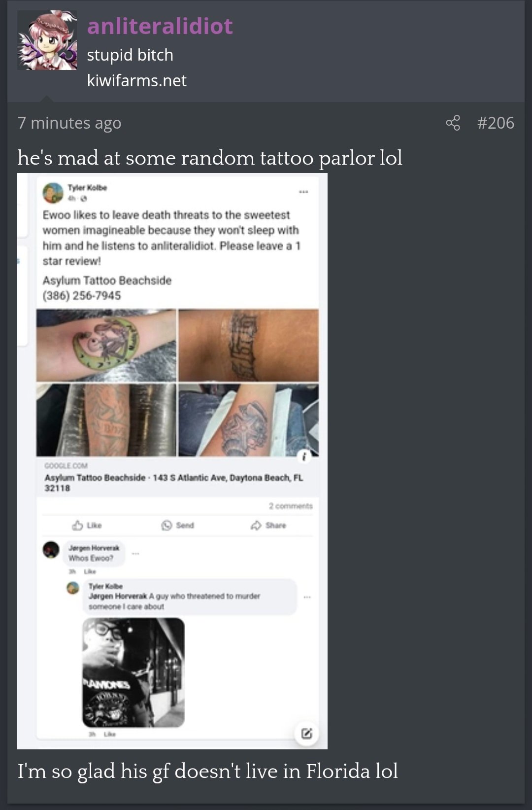Open options dots next to Jørgen Horverak's comment
This screenshot has width=532, height=810.
(x=135, y=554)
